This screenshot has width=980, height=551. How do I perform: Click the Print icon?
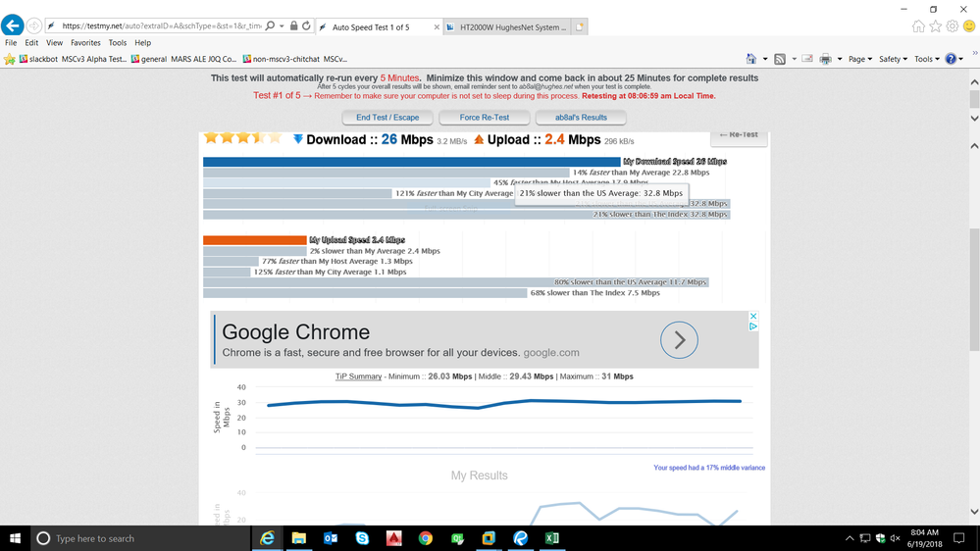(826, 60)
